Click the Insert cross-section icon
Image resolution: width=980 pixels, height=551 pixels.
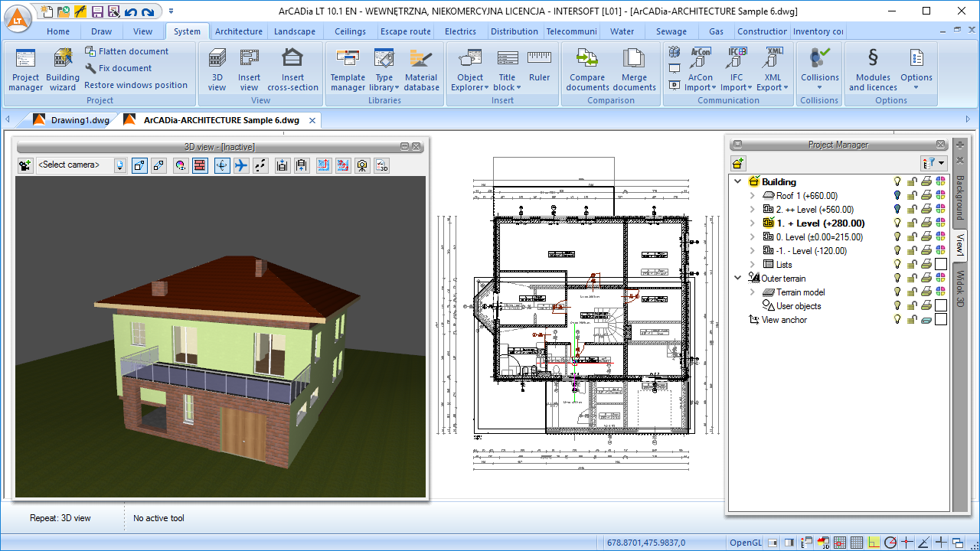point(292,69)
